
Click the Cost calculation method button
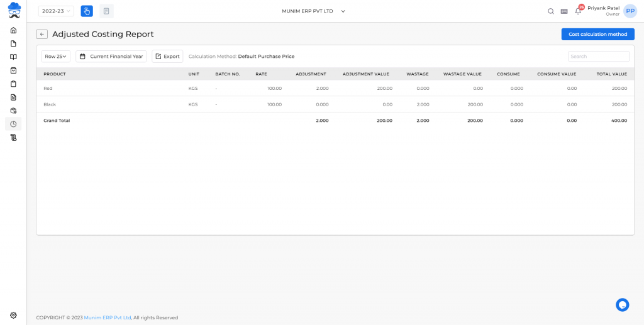tap(597, 34)
